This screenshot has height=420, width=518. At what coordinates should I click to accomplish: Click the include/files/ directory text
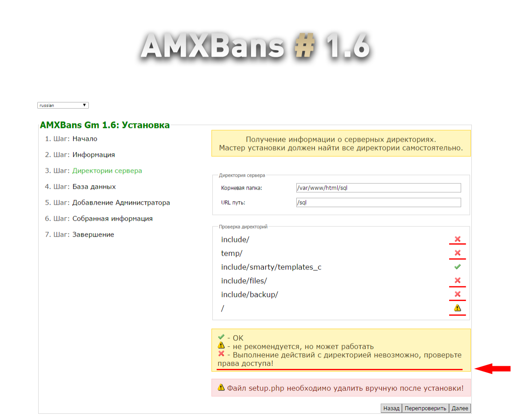(x=244, y=281)
